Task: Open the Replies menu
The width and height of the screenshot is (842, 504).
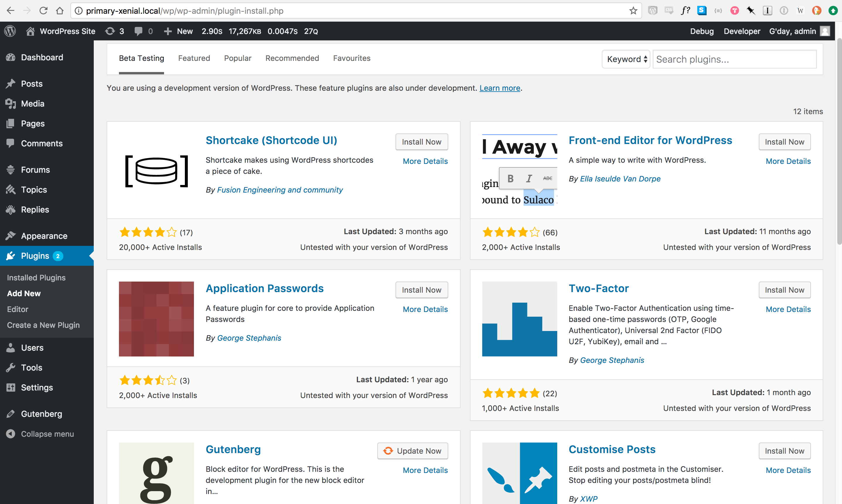Action: (x=47, y=210)
